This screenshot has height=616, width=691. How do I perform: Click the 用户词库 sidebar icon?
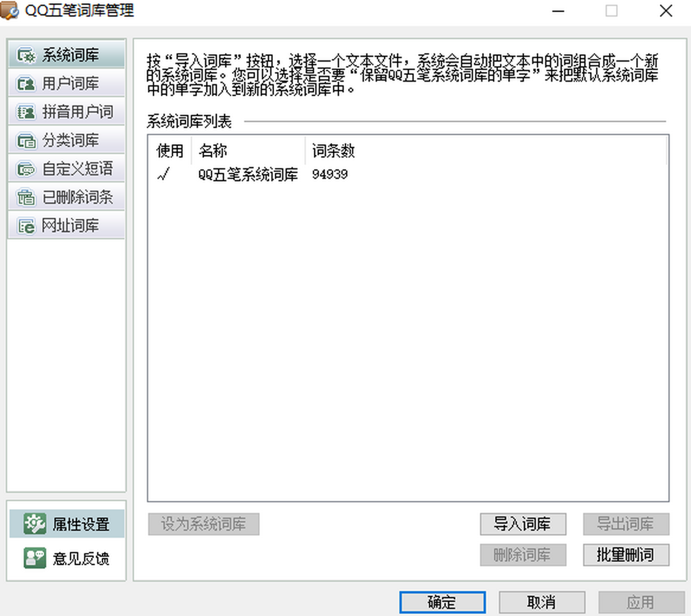click(x=26, y=84)
